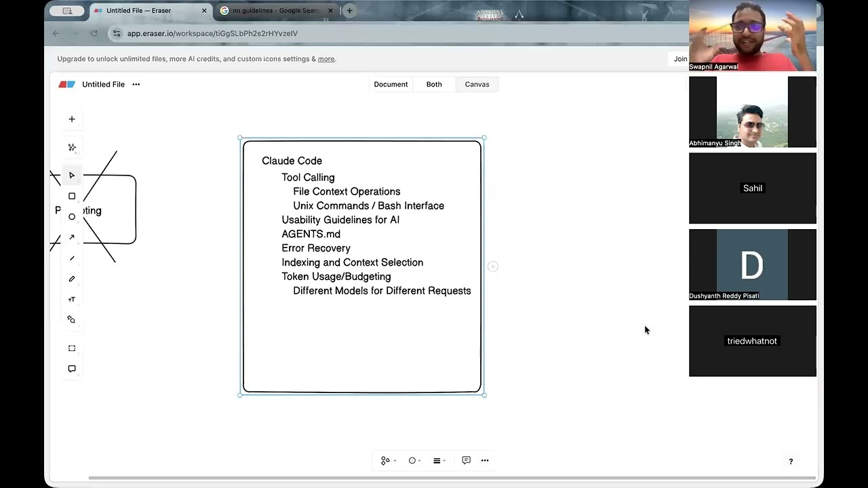Click the help question mark button
The width and height of the screenshot is (868, 488).
791,462
